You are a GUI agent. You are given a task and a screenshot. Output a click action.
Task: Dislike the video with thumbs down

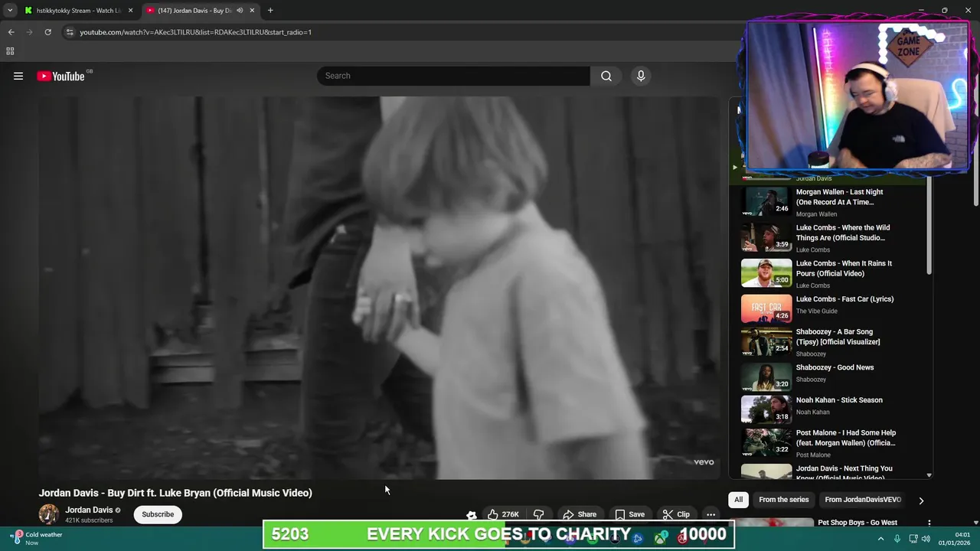point(539,514)
